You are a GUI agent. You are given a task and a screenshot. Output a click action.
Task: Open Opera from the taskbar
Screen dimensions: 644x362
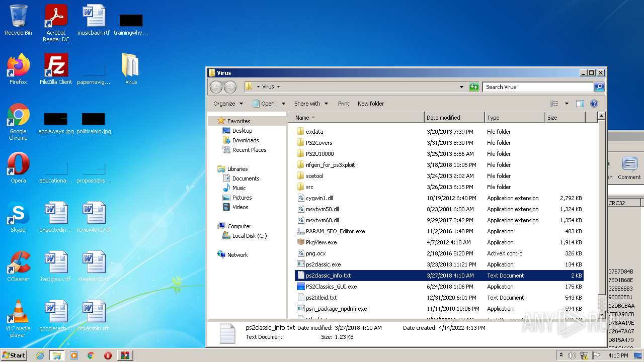click(108, 355)
